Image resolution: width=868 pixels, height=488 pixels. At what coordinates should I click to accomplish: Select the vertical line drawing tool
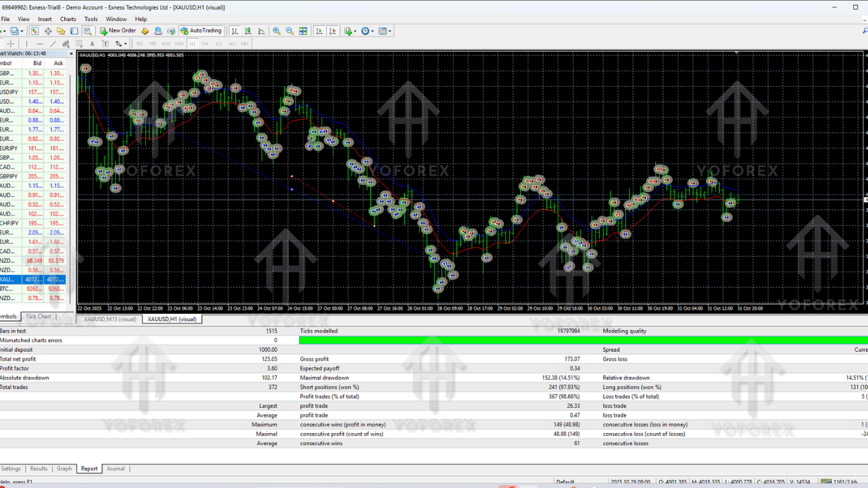click(x=26, y=43)
